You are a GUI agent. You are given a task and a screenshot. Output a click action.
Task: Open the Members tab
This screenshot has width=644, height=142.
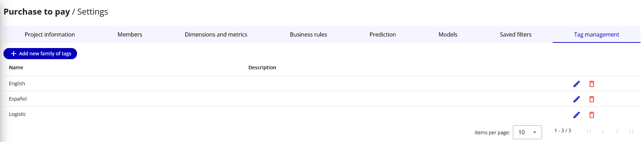coord(130,34)
